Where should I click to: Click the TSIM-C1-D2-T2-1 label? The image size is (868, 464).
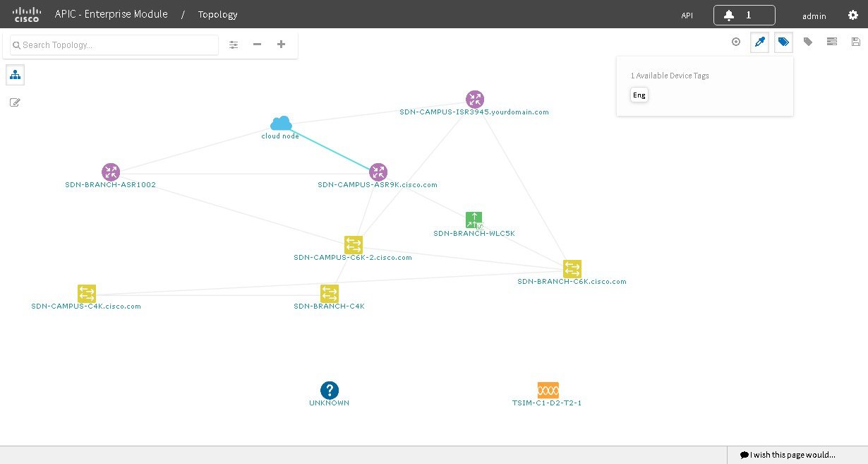547,403
